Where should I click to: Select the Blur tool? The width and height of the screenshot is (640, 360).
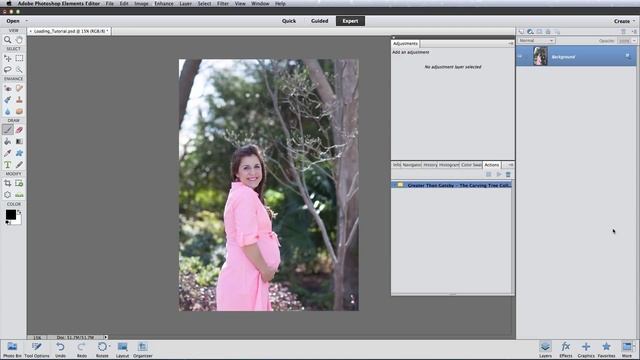coord(7,111)
